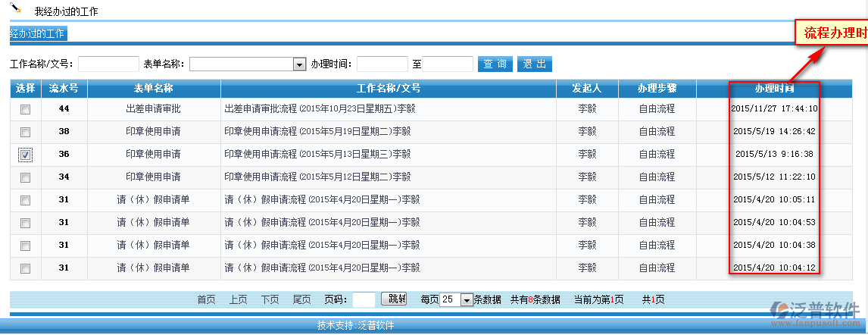868x335 pixels.
Task: Uncheck the checkbox for serial number 36
Action: coord(26,155)
